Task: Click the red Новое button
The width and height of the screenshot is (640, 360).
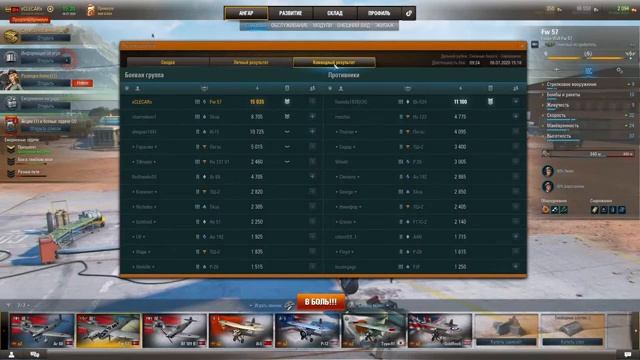Action: (82, 83)
